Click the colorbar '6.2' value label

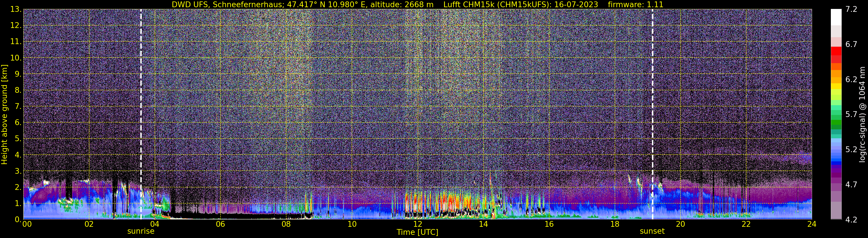[x=851, y=80]
